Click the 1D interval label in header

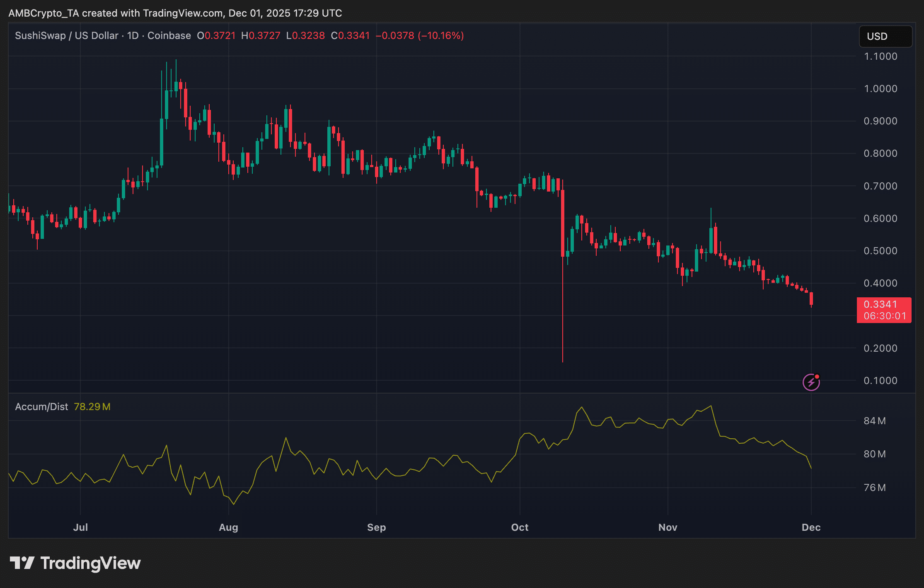coord(133,36)
